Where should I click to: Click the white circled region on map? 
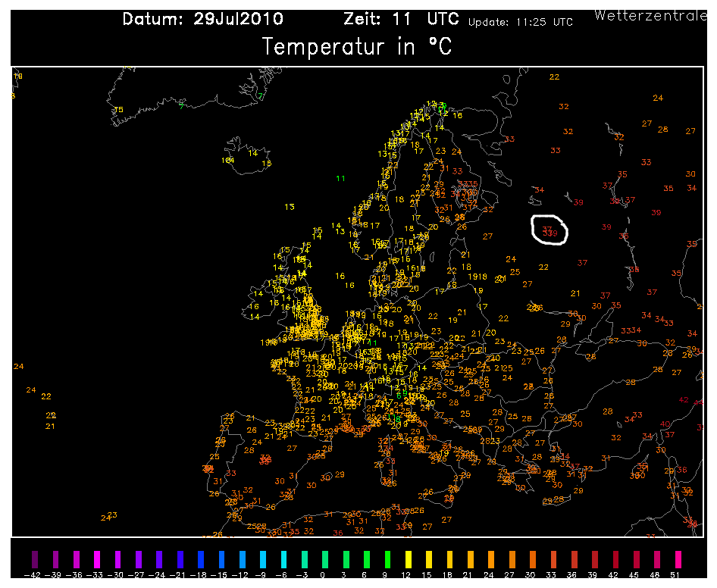[x=549, y=230]
